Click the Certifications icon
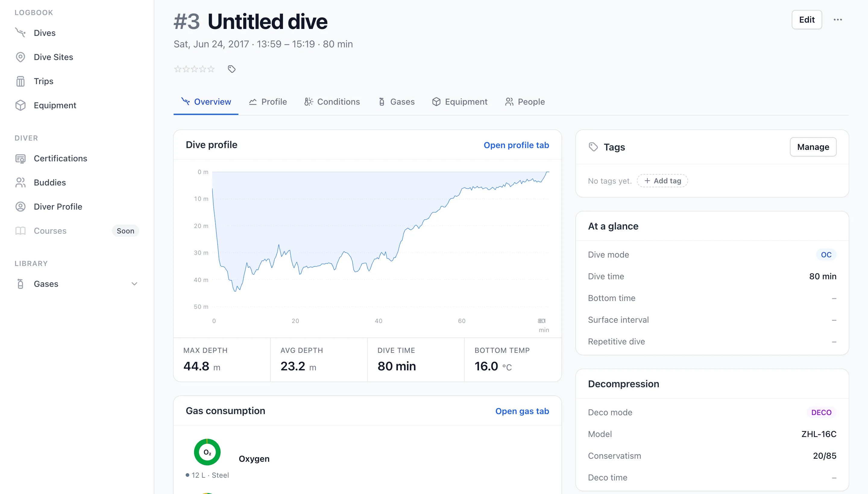Image resolution: width=868 pixels, height=494 pixels. click(20, 158)
